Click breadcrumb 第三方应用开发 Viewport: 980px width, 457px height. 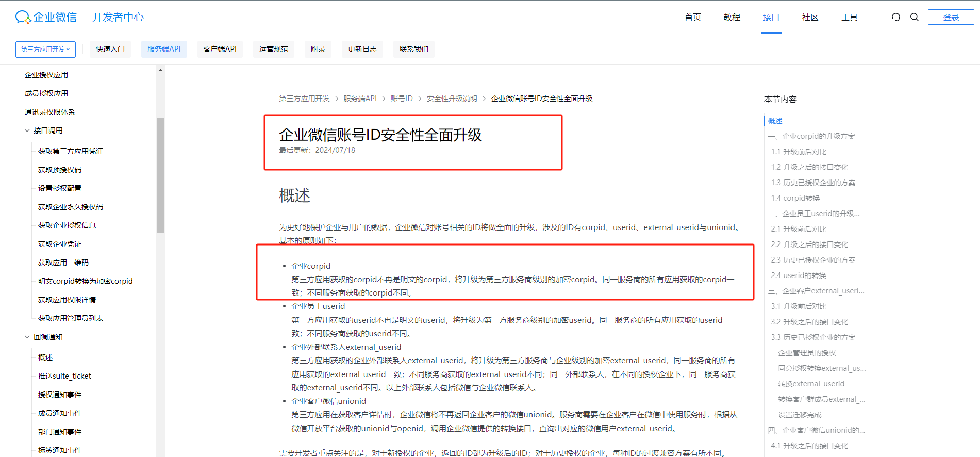pos(305,99)
